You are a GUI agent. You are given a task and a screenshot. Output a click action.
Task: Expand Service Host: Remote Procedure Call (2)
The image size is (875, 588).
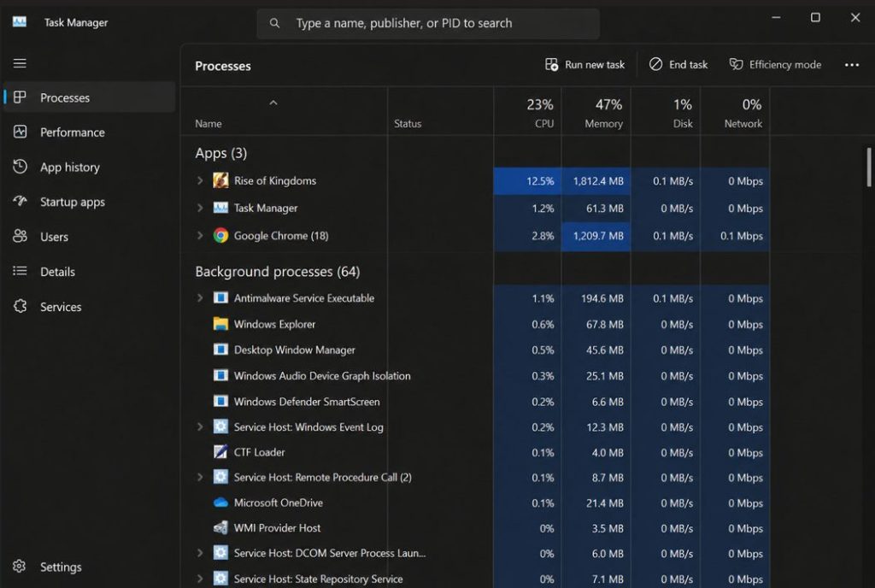200,477
